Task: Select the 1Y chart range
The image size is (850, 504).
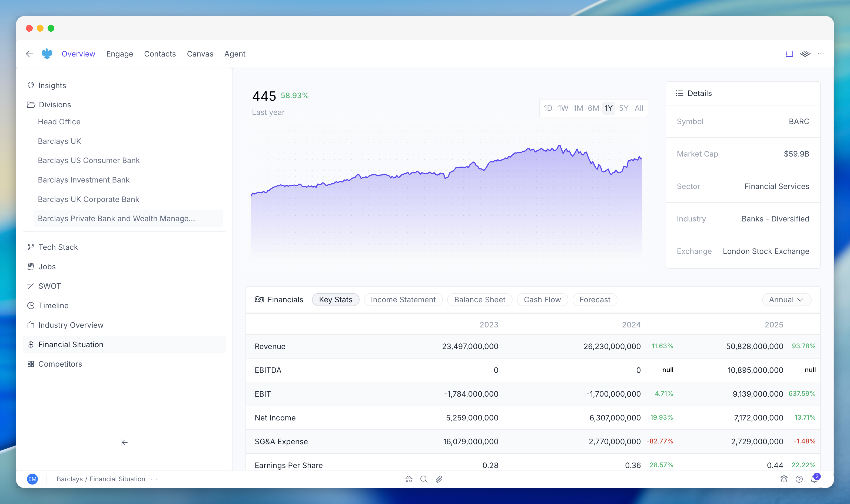Action: point(609,108)
